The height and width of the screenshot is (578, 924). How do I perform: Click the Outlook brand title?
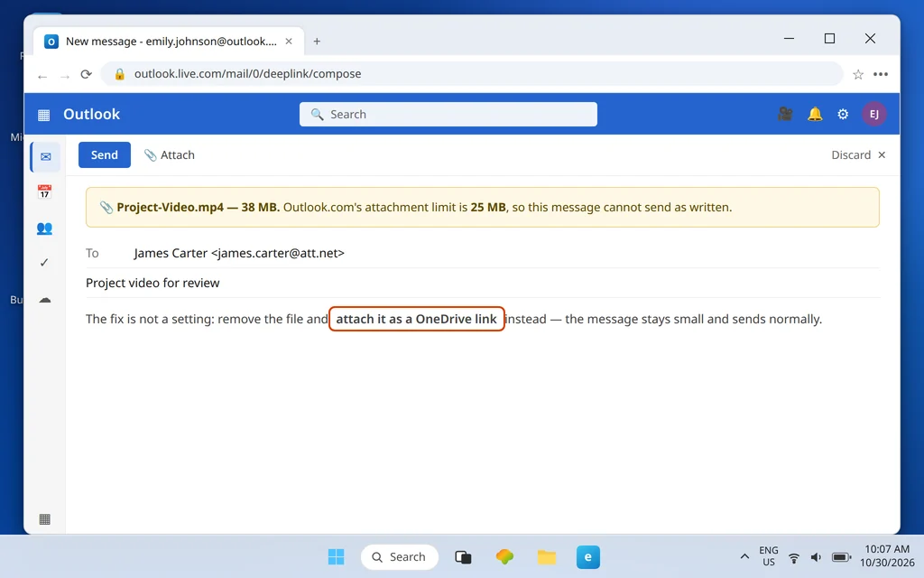point(91,114)
